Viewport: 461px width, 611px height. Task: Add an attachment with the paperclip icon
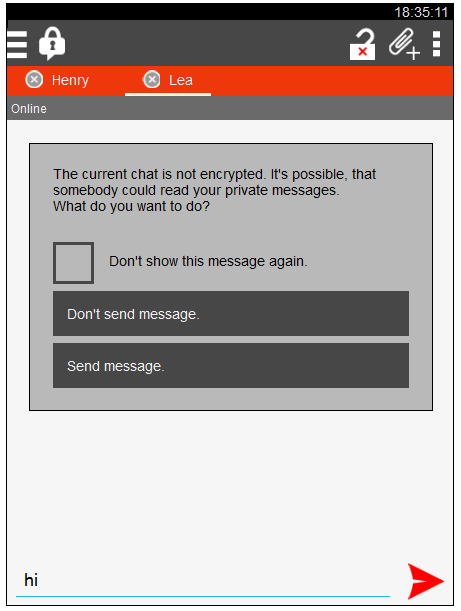click(404, 44)
